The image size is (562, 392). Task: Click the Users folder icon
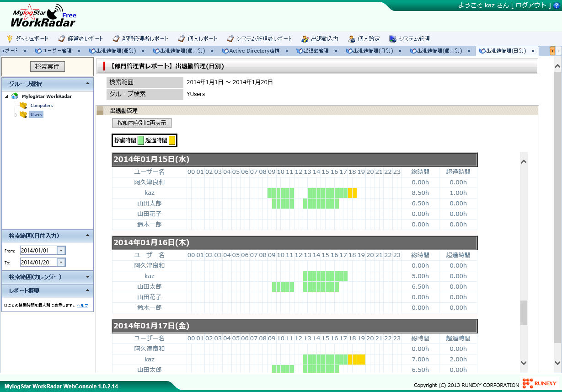tap(23, 114)
